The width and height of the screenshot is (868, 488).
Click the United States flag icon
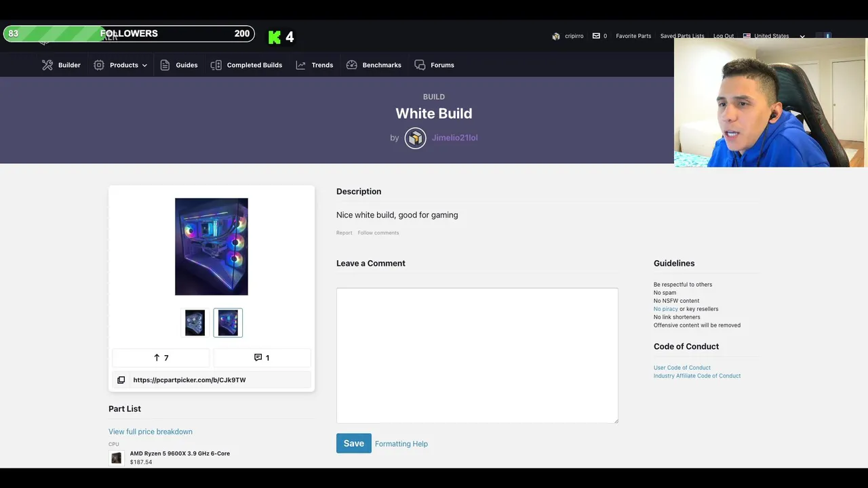tap(747, 36)
